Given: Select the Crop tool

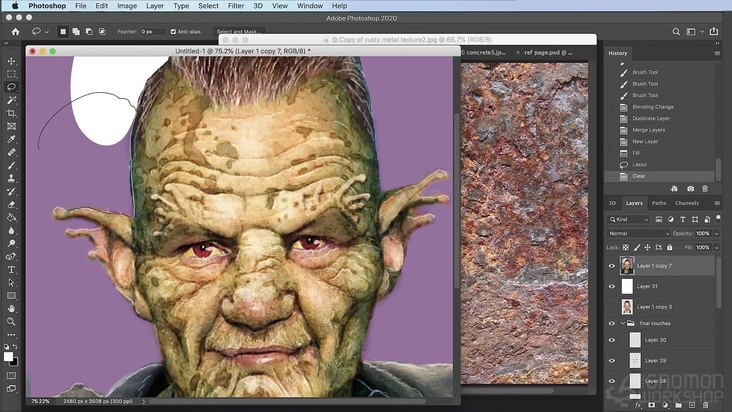Looking at the screenshot, I should click(x=11, y=113).
